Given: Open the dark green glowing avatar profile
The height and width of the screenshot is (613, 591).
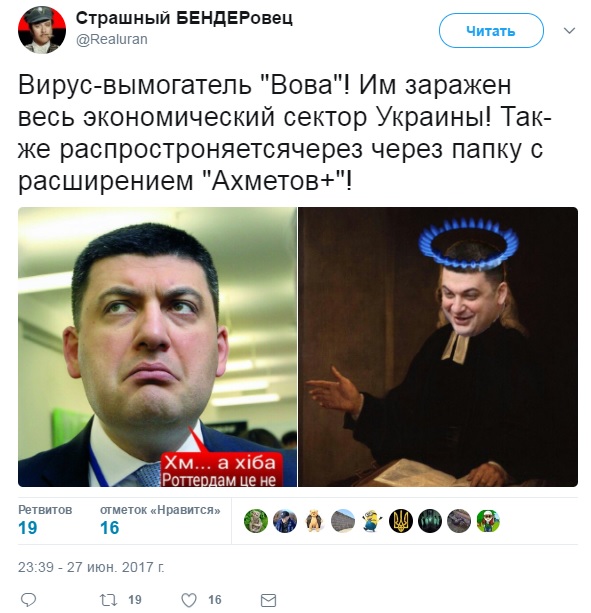Looking at the screenshot, I should click(x=430, y=521).
